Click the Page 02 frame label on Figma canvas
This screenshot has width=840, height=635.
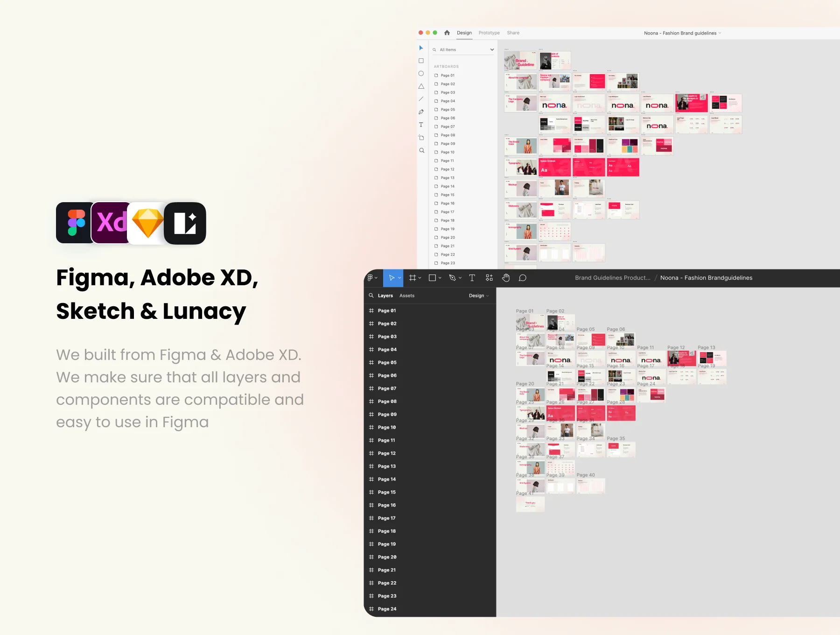click(x=555, y=311)
